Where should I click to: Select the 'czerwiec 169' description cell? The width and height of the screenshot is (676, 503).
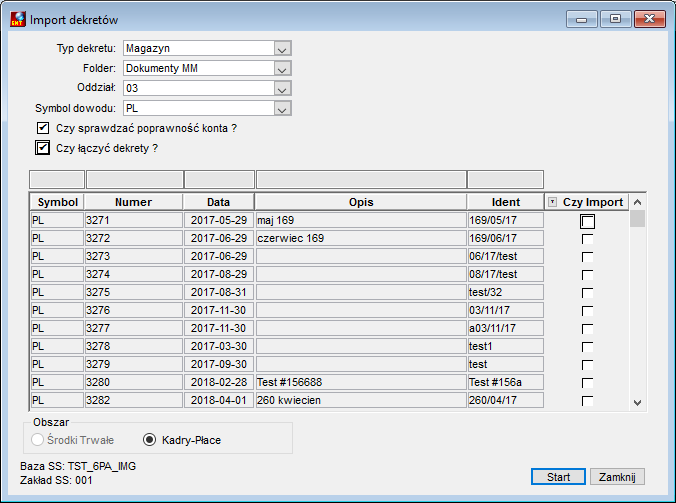point(361,238)
